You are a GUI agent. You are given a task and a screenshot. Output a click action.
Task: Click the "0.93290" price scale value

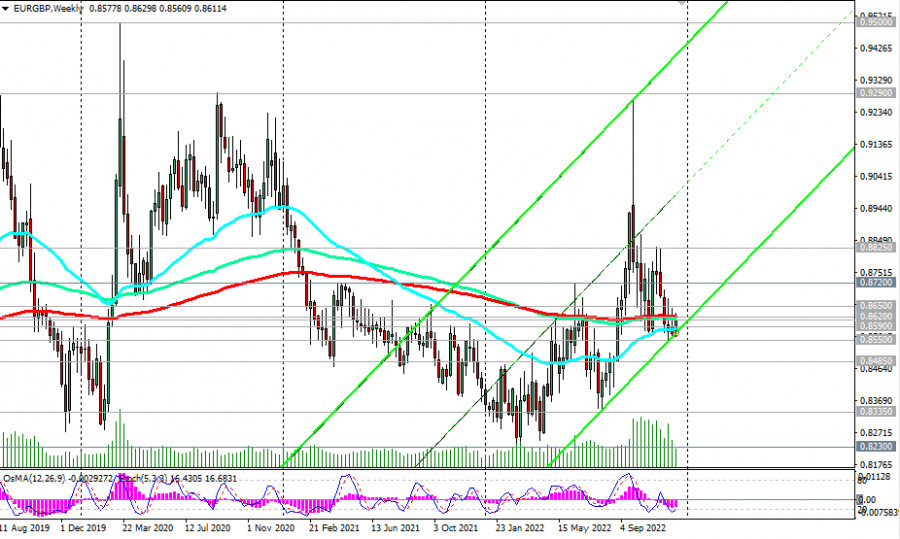point(876,80)
